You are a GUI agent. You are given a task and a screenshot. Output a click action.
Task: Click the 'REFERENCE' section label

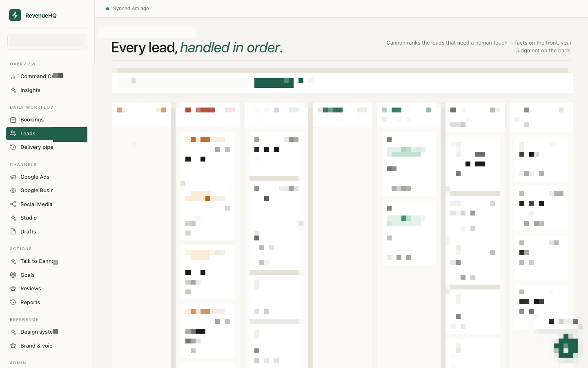pyautogui.click(x=24, y=320)
